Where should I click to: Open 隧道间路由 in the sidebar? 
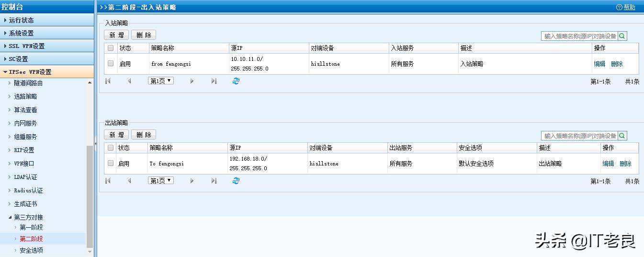coord(28,83)
